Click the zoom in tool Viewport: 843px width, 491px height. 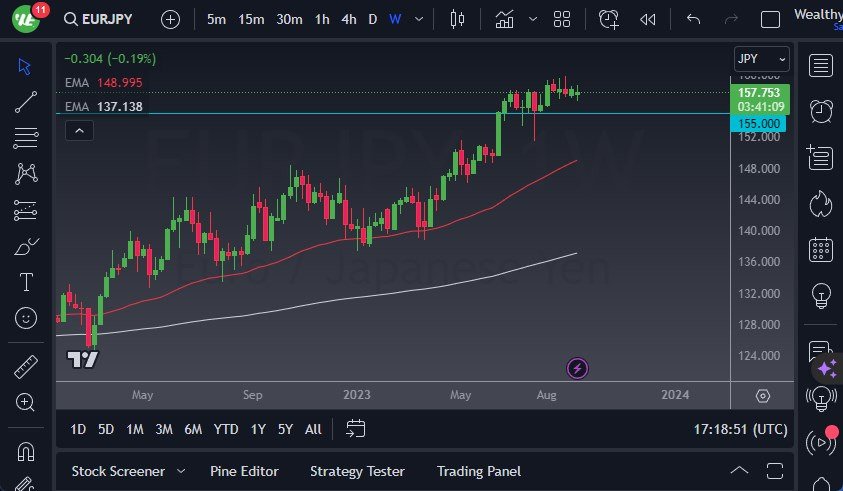pos(27,402)
